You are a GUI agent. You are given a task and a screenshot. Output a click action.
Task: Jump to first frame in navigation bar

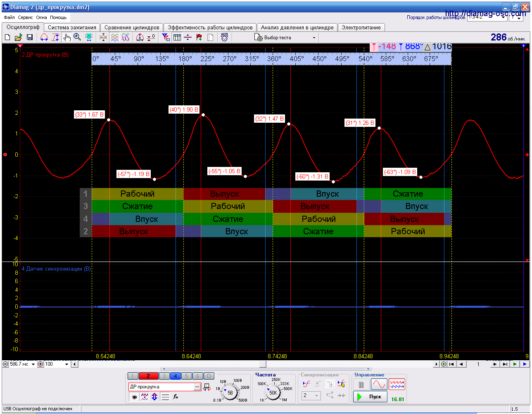451,364
